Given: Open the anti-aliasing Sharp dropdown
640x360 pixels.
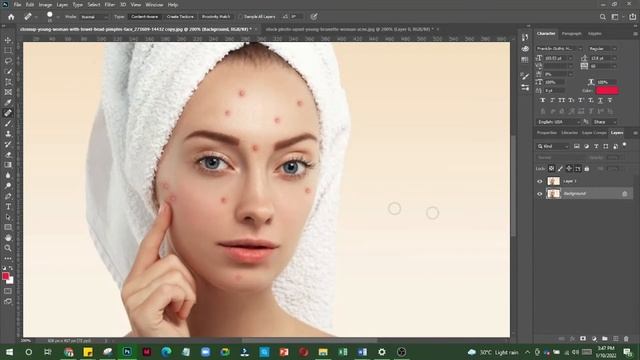Looking at the screenshot, I should (604, 122).
